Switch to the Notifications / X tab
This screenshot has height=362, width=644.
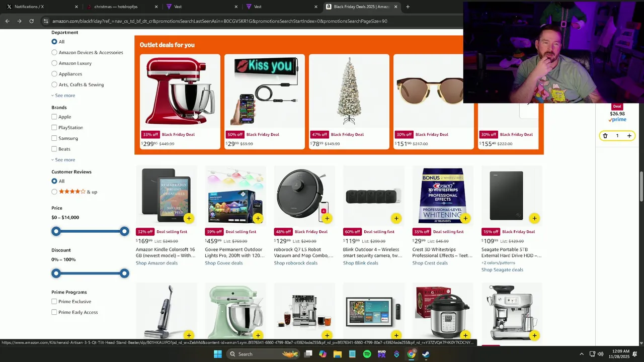(39, 7)
